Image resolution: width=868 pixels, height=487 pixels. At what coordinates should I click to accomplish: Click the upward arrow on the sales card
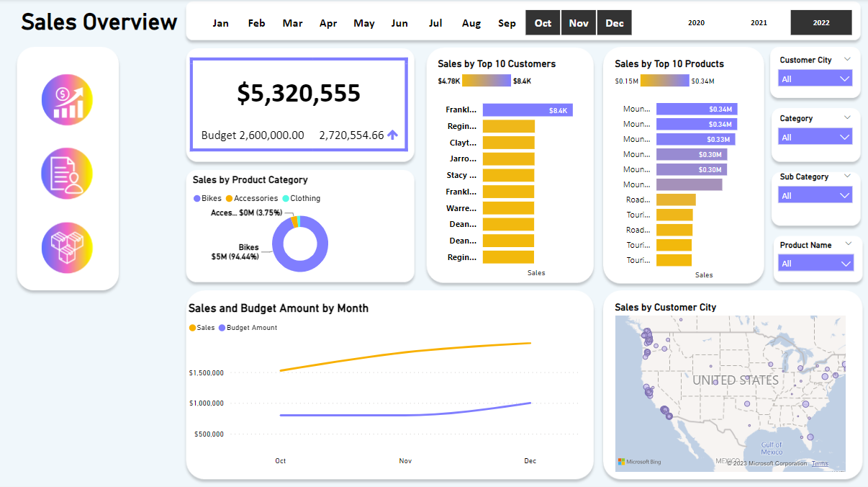coord(393,134)
